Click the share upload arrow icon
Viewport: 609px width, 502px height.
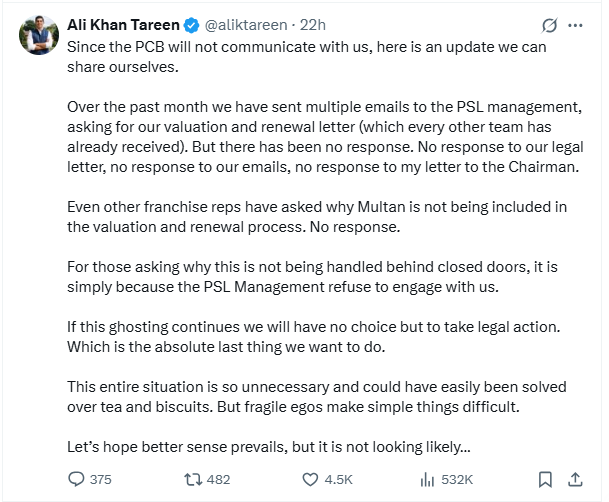pyautogui.click(x=576, y=479)
